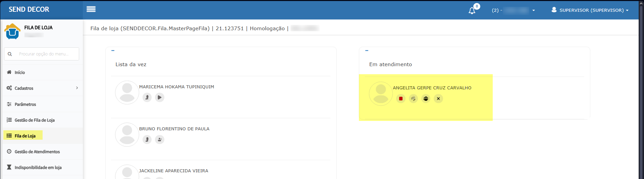Viewport: 644px width, 179px height.
Task: Click the search magnifier icon
Action: coord(10,54)
